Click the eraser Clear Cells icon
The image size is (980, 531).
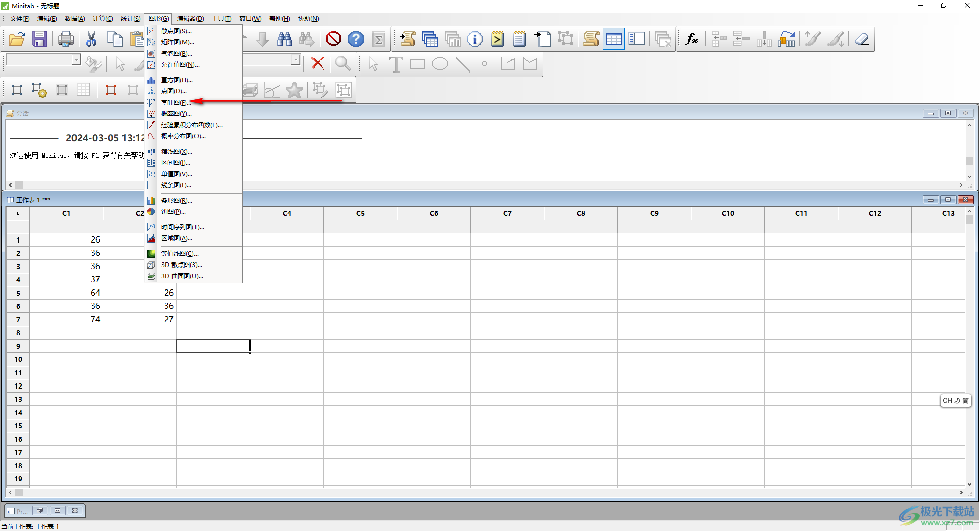(862, 39)
